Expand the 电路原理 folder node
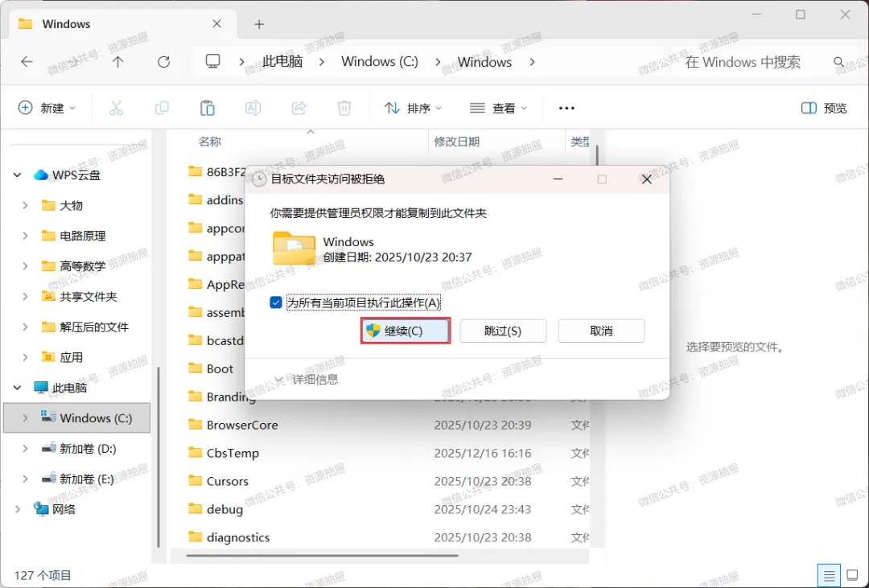The image size is (869, 588). [x=25, y=236]
